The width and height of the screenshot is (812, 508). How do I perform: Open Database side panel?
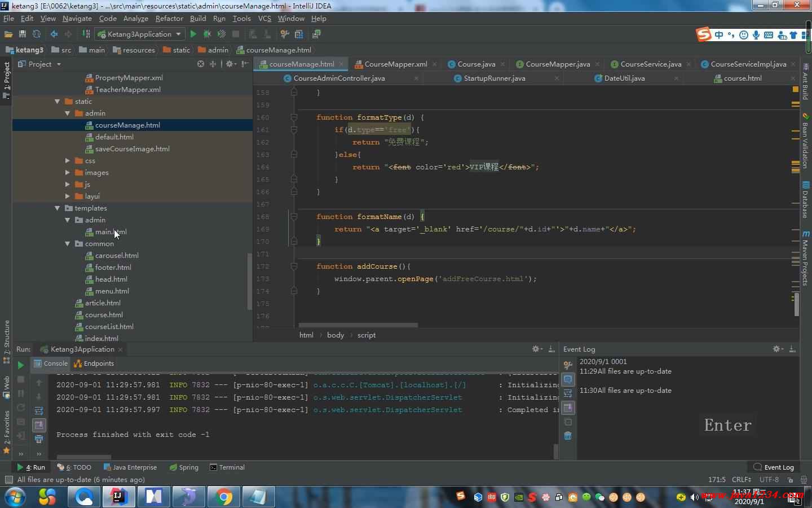(805, 199)
